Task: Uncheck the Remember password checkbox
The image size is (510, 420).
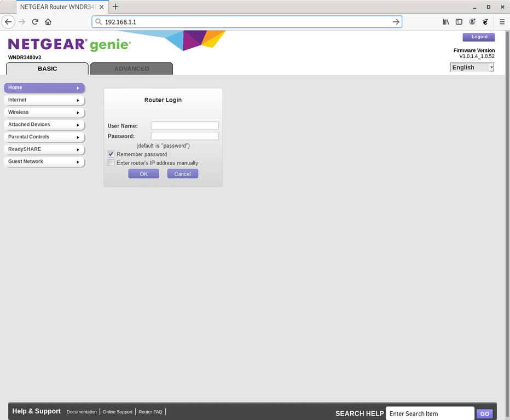Action: (111, 155)
